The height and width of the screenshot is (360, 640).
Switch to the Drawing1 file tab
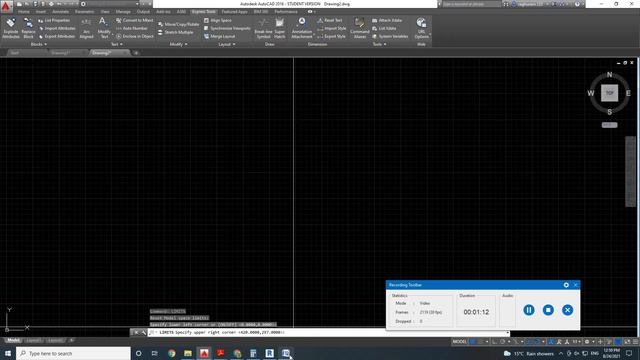tap(60, 53)
